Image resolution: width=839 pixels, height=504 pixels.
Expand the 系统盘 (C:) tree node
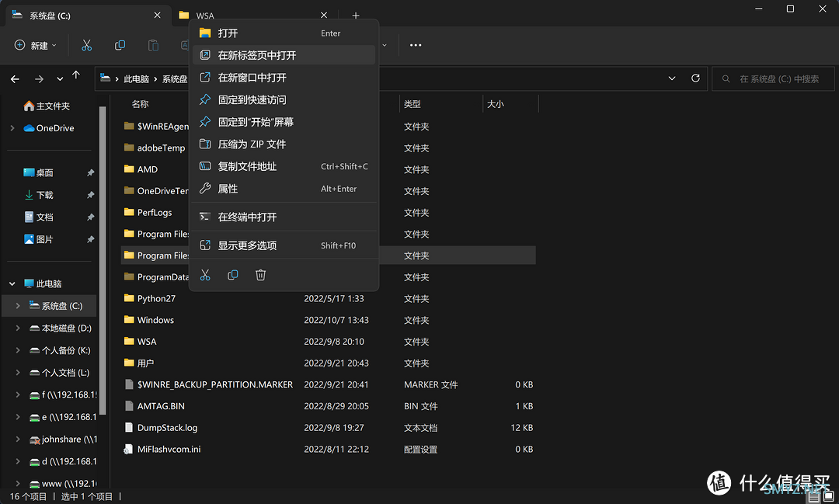tap(18, 305)
